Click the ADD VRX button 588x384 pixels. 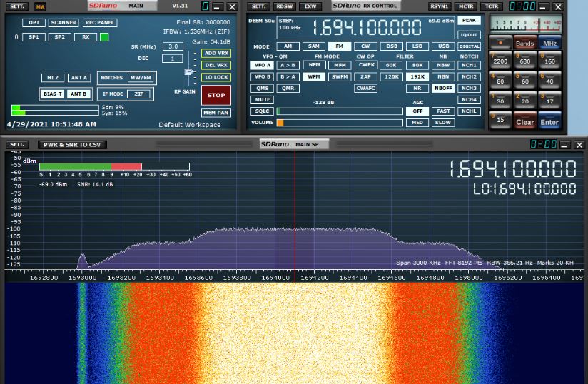coord(216,54)
